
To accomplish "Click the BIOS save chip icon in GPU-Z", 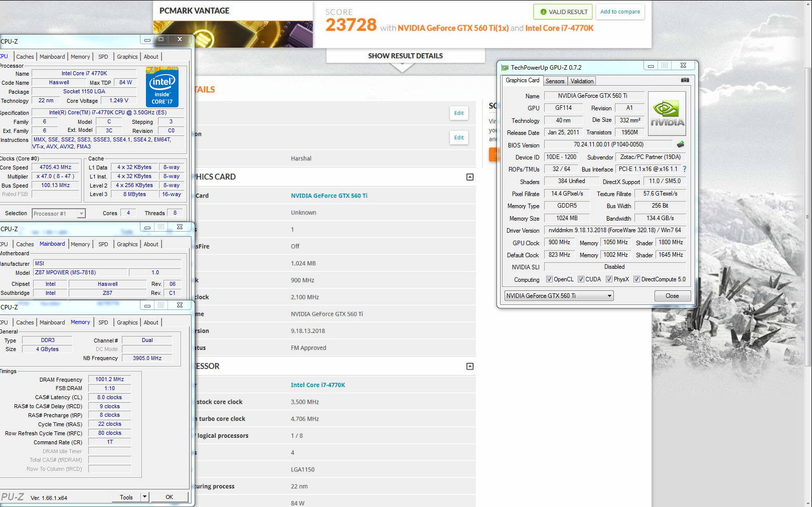I will point(681,144).
